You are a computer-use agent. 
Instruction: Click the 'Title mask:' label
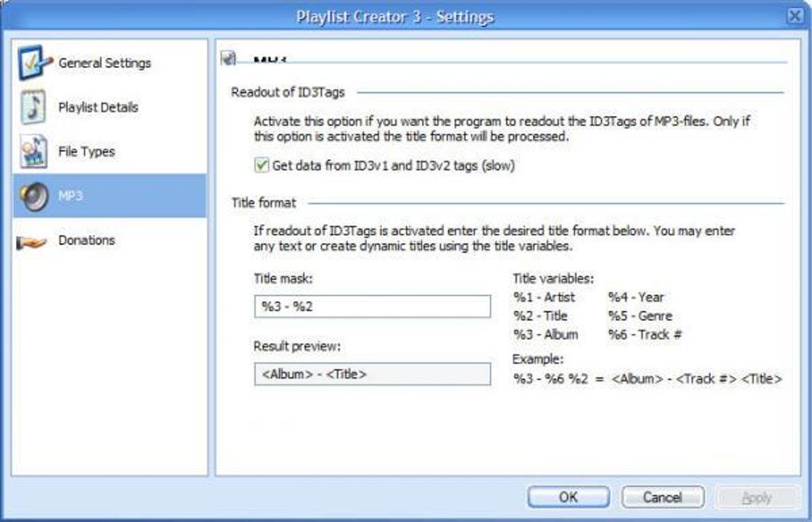coord(283,279)
